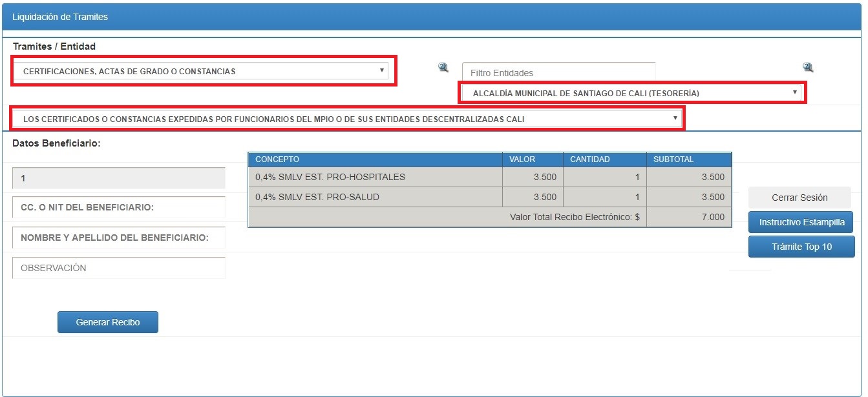Select the CANTIDAD column header

tap(604, 159)
